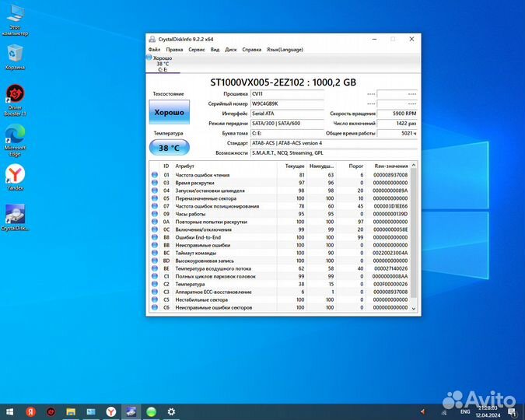The width and height of the screenshot is (525, 420).
Task: Click status icon for Нестабильные сектора row
Action: (155, 299)
